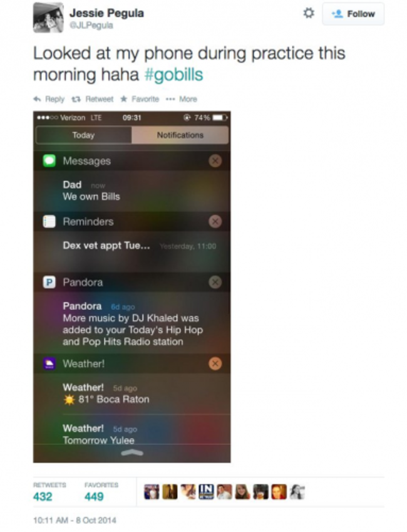Open the #gobills hashtag link

(173, 75)
